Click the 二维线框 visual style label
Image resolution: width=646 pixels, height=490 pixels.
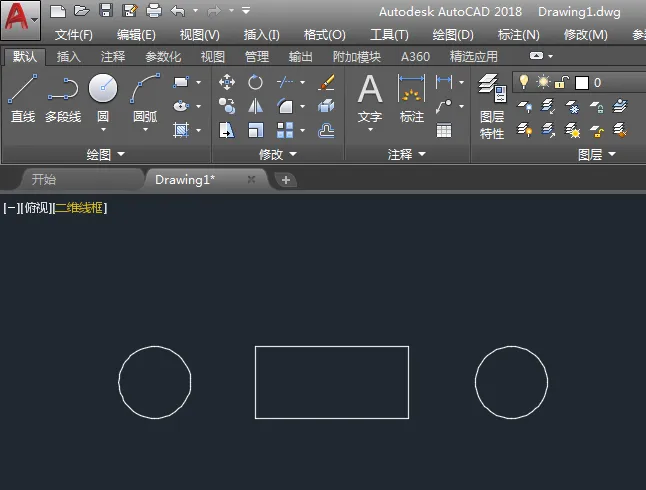click(79, 208)
